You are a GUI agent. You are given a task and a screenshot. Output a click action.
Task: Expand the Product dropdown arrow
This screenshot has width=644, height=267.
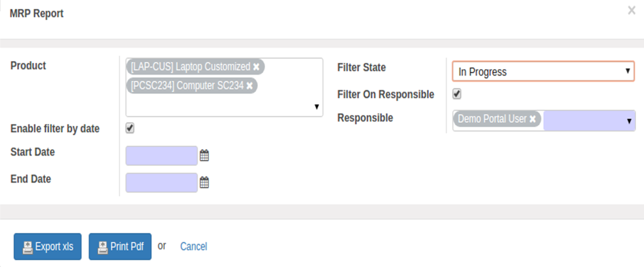pos(316,107)
